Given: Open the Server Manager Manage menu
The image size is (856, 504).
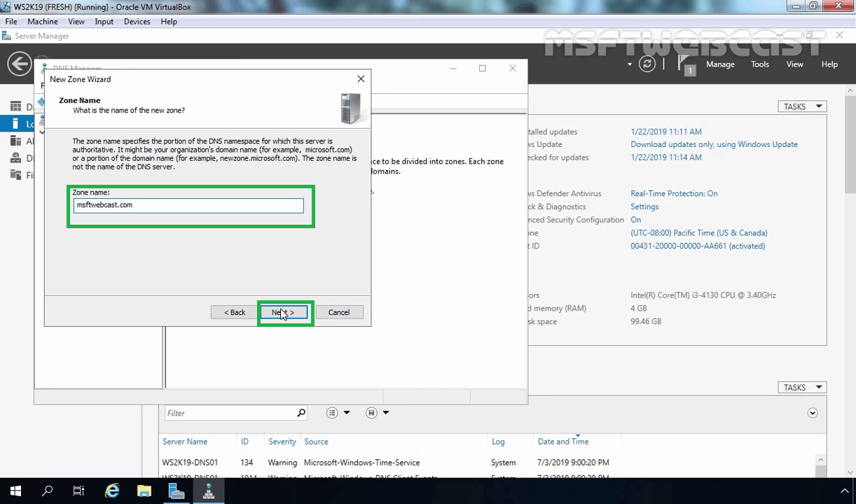Looking at the screenshot, I should click(x=720, y=64).
